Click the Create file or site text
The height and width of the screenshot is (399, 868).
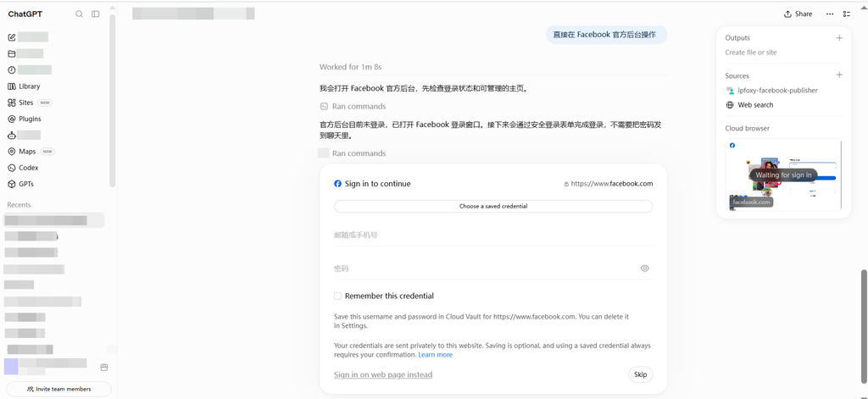751,53
